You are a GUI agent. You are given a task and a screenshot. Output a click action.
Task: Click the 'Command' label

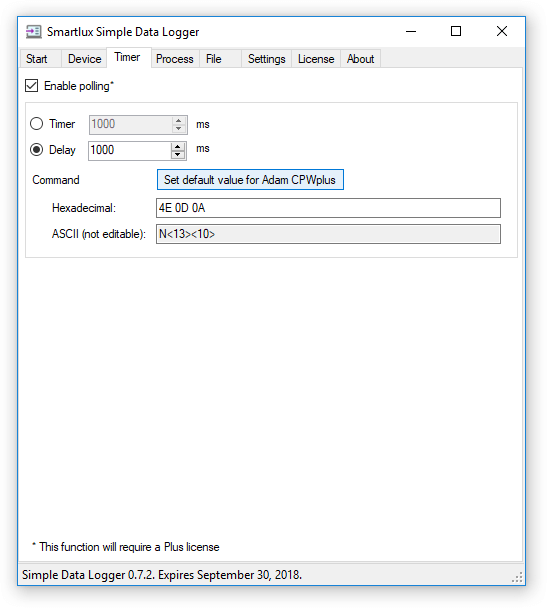(56, 180)
